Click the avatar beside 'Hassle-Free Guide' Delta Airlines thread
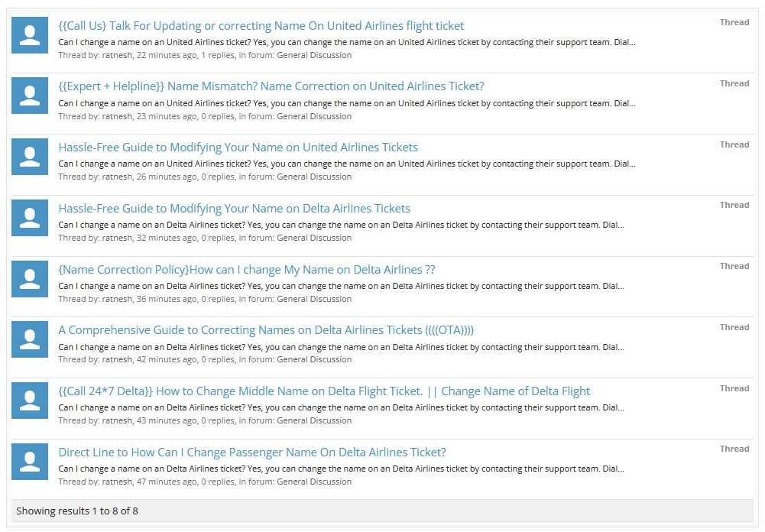The width and height of the screenshot is (765, 532). [x=30, y=218]
